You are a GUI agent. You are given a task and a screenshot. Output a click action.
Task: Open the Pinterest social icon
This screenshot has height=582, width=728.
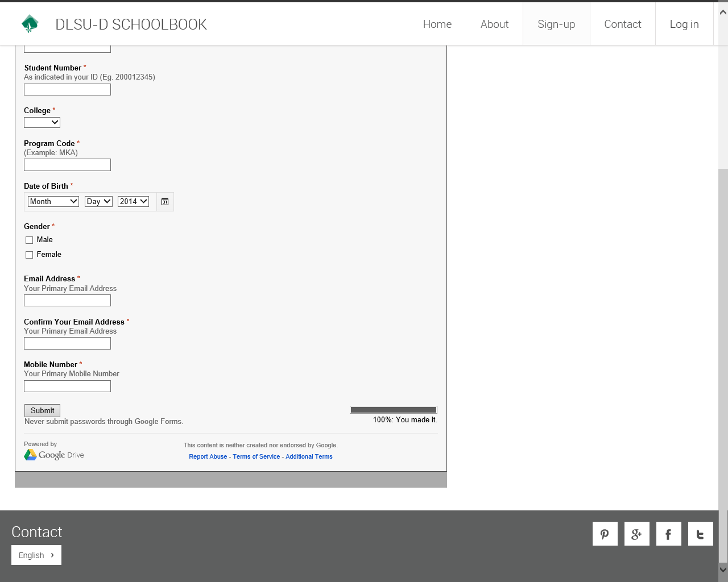605,534
